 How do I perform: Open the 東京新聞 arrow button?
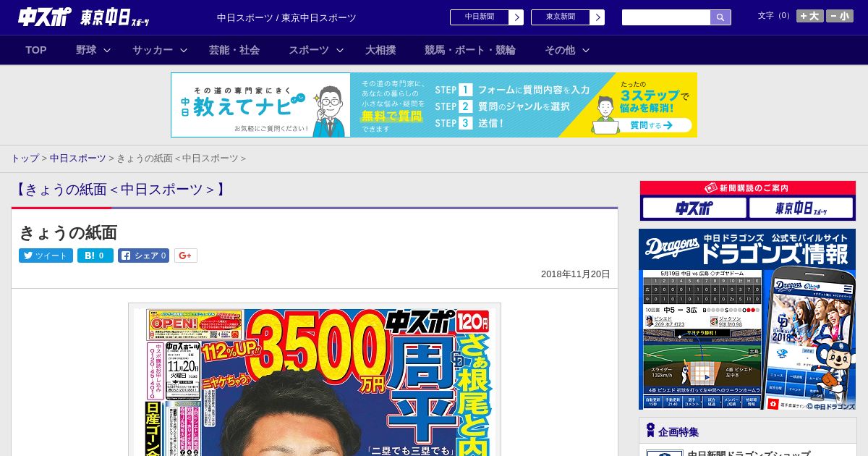pyautogui.click(x=597, y=17)
